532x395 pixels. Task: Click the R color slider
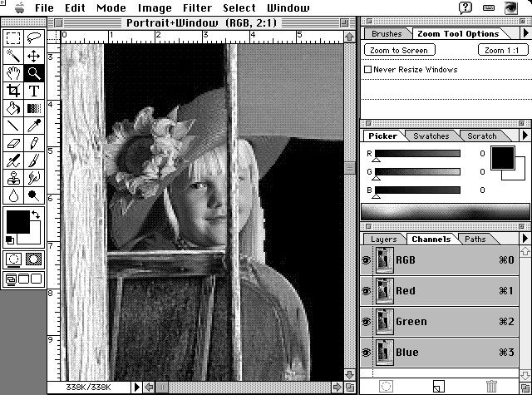[x=417, y=154]
